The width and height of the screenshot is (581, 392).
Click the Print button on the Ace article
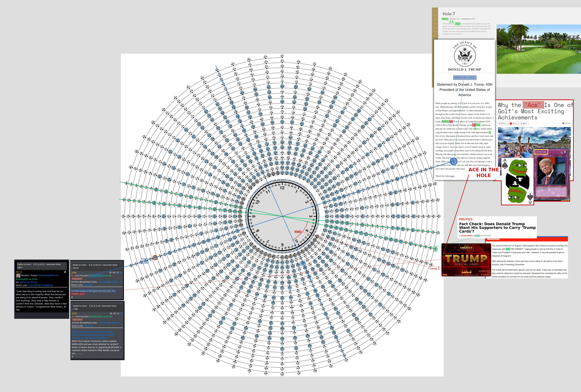[566, 123]
